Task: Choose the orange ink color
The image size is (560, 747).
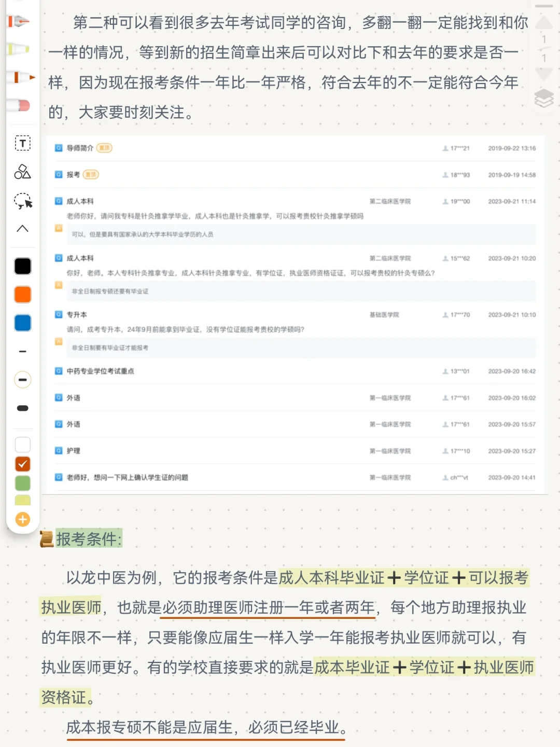Action: pyautogui.click(x=23, y=295)
